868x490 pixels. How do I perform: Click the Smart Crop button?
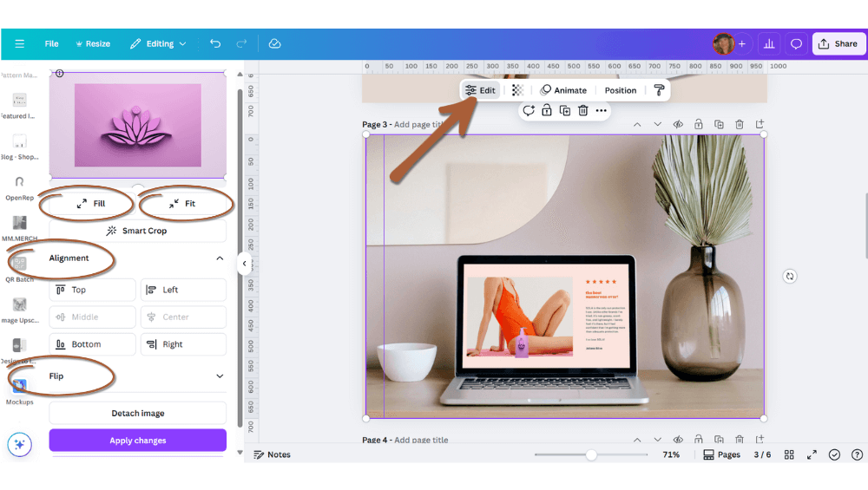tap(138, 231)
